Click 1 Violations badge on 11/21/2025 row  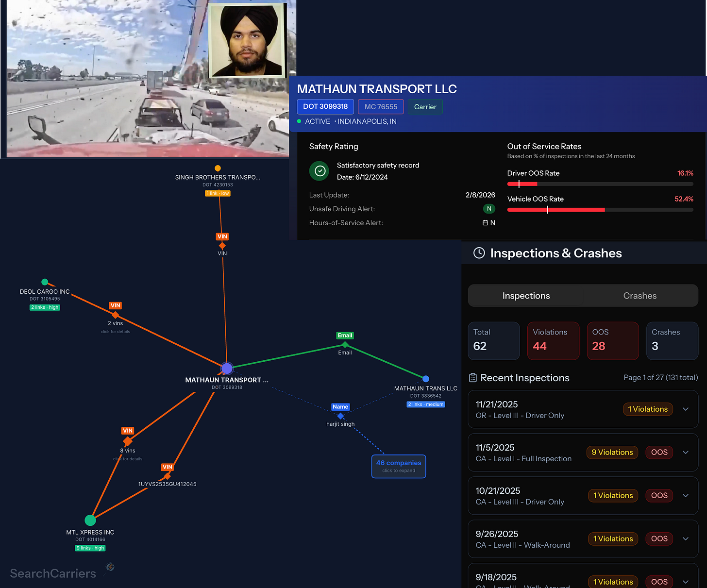tap(648, 409)
